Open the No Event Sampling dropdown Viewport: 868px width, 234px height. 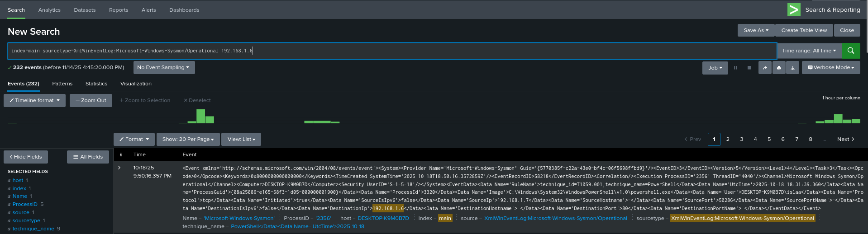[x=164, y=67]
